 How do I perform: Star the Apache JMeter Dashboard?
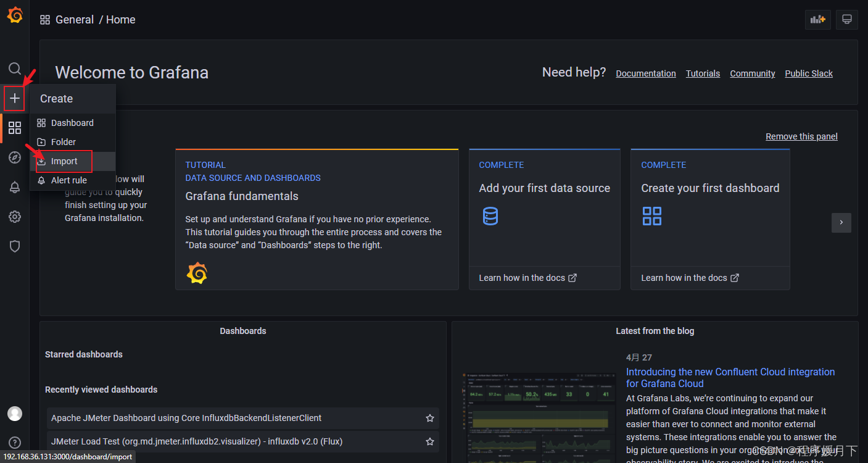[x=430, y=418]
